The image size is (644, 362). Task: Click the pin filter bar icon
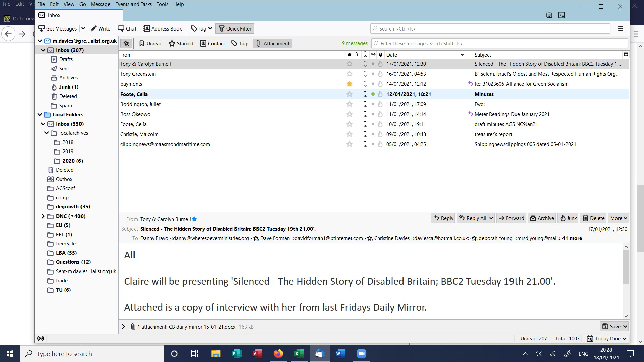tap(126, 43)
